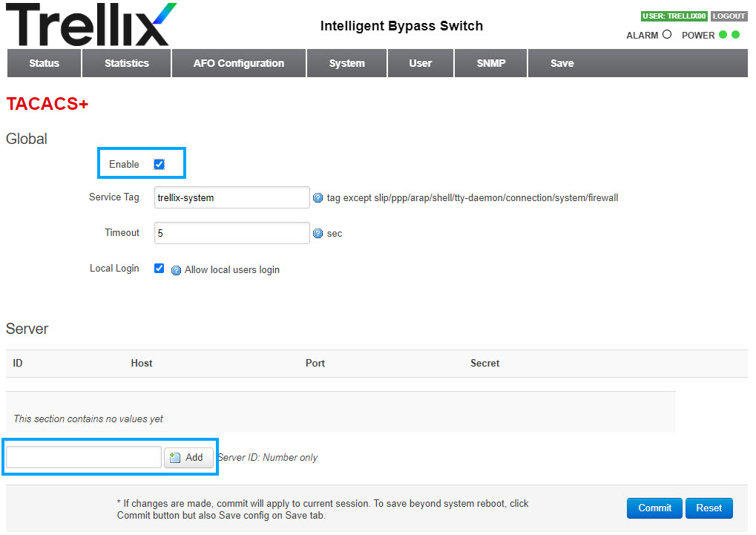Screen dimensions: 756x535
Task: Click the ID column header
Action: [18, 364]
